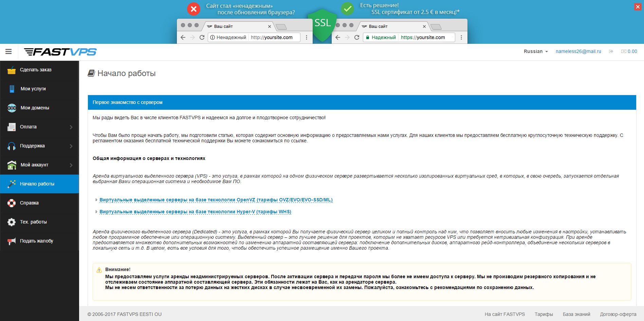Click the balance money icon

tap(624, 51)
